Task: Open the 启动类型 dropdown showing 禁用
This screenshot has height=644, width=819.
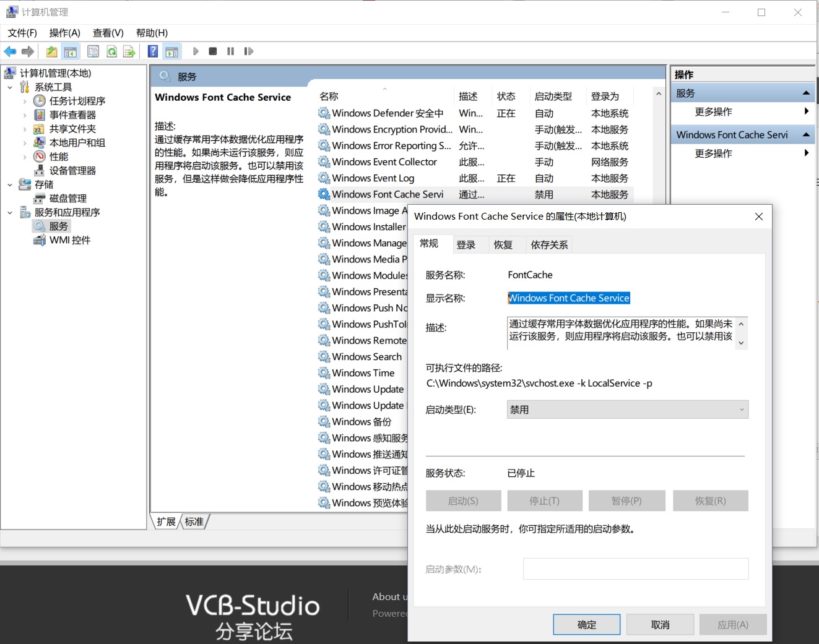Action: [628, 410]
